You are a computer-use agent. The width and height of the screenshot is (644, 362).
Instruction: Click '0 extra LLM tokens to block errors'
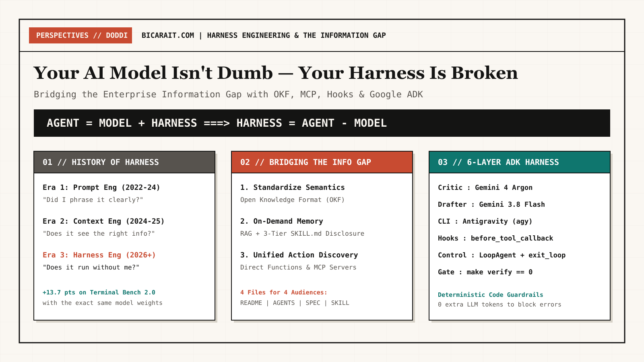click(x=500, y=304)
